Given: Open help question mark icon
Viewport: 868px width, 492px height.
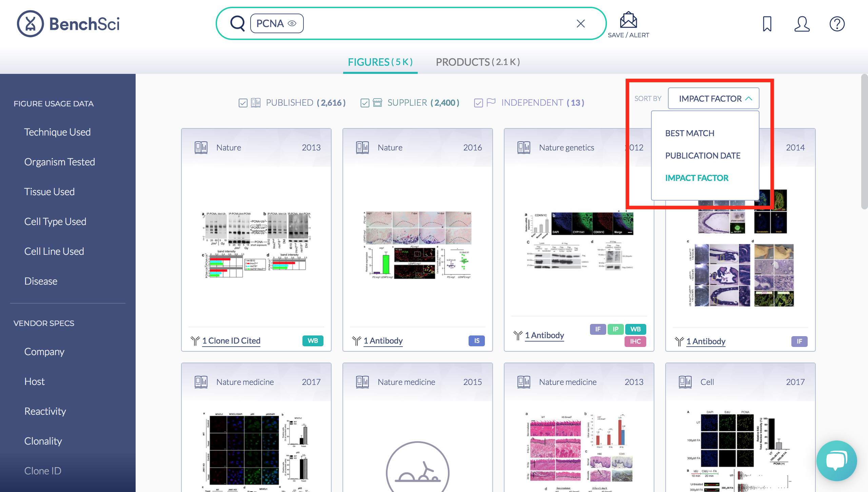Looking at the screenshot, I should [837, 24].
